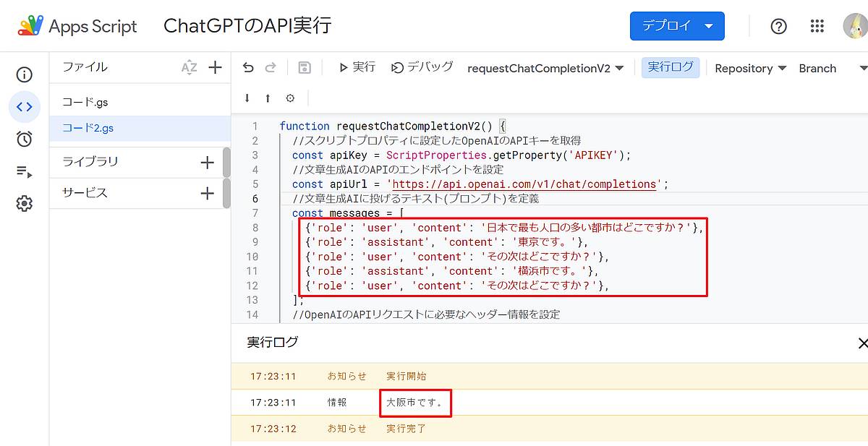
Task: Click the 大阪市です。 log output
Action: [x=414, y=403]
